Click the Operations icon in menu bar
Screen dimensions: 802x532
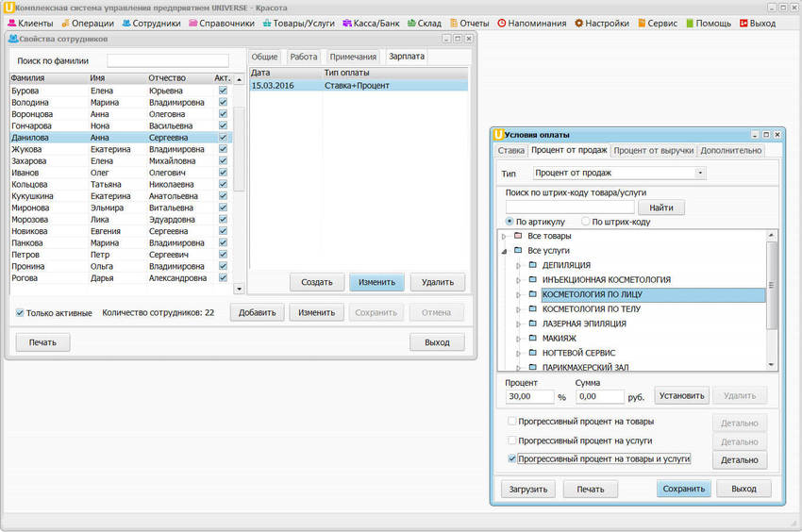click(65, 23)
